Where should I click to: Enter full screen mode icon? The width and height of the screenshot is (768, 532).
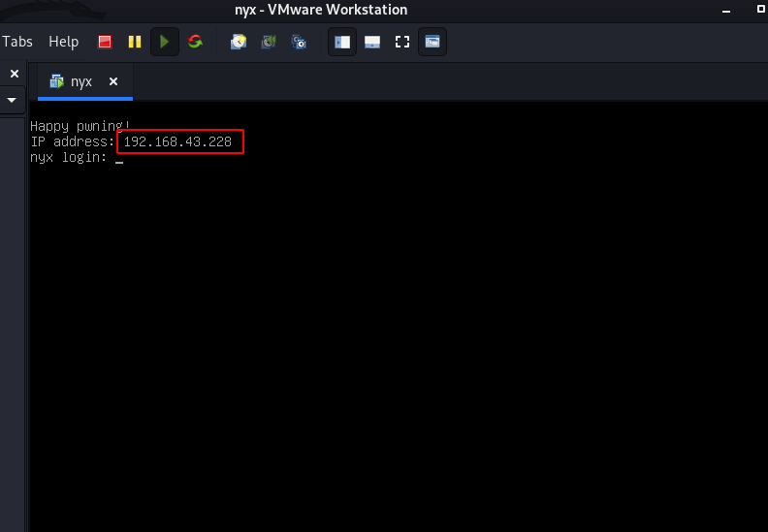402,42
